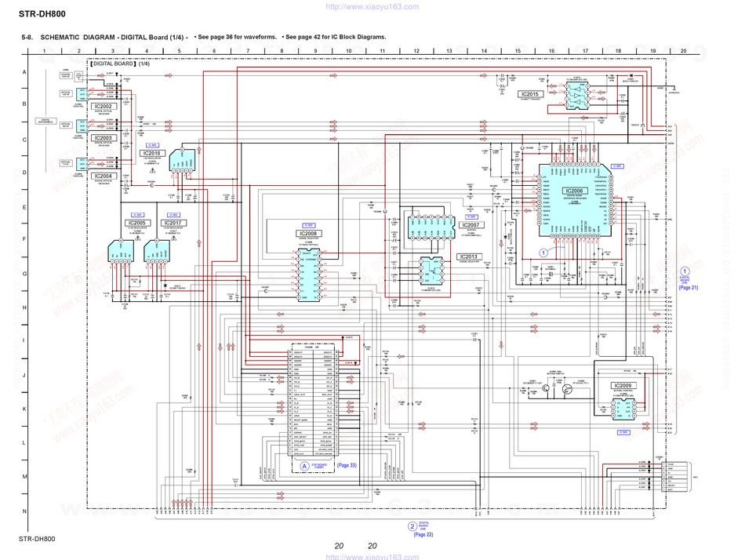Click grid row letter L in the left margin
This screenshot has width=745, height=560.
pyautogui.click(x=24, y=443)
